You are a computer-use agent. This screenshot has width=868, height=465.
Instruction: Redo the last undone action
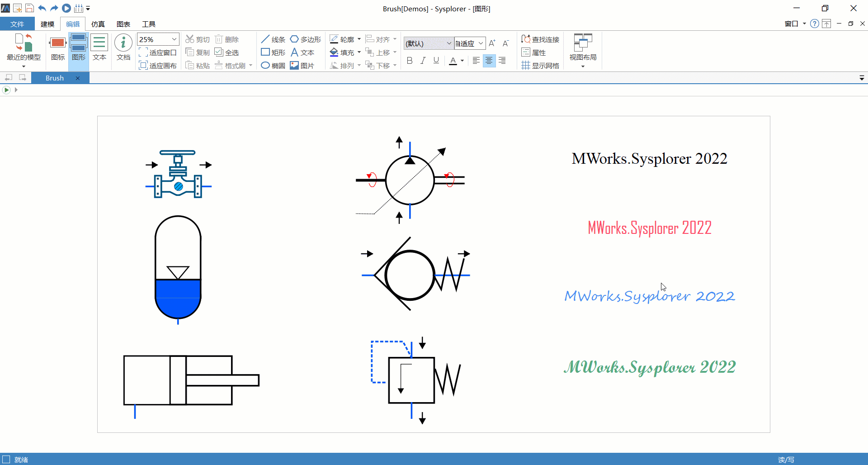pyautogui.click(x=54, y=8)
